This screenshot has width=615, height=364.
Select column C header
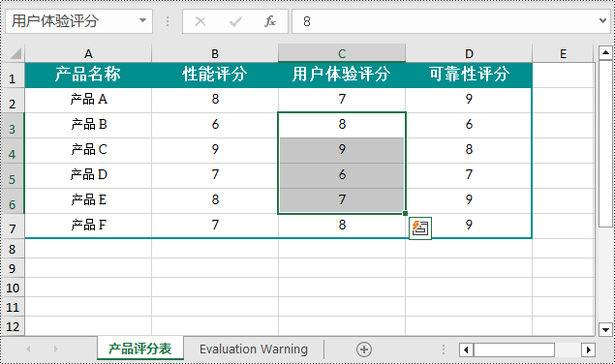click(342, 54)
